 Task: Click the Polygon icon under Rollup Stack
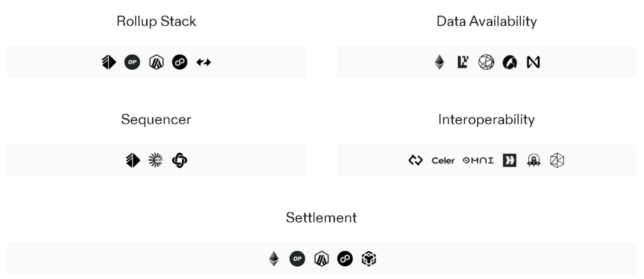pyautogui.click(x=180, y=62)
